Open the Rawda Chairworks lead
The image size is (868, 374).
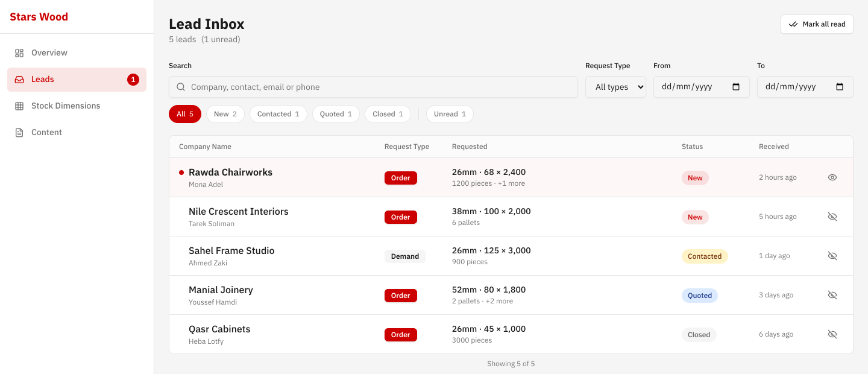[511, 177]
